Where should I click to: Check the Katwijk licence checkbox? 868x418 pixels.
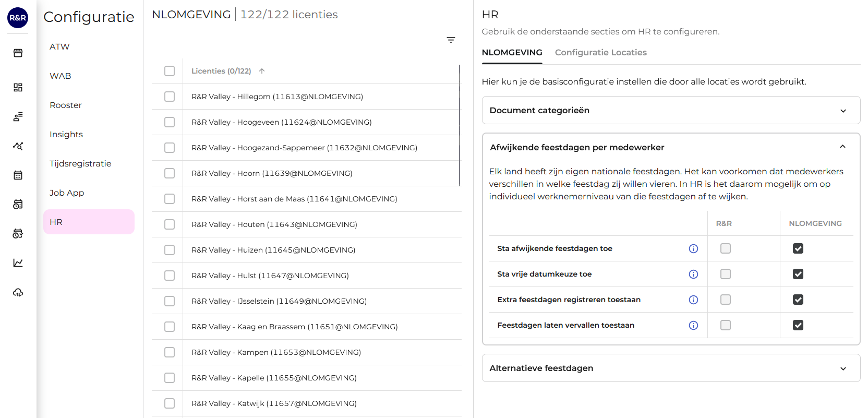click(x=170, y=403)
